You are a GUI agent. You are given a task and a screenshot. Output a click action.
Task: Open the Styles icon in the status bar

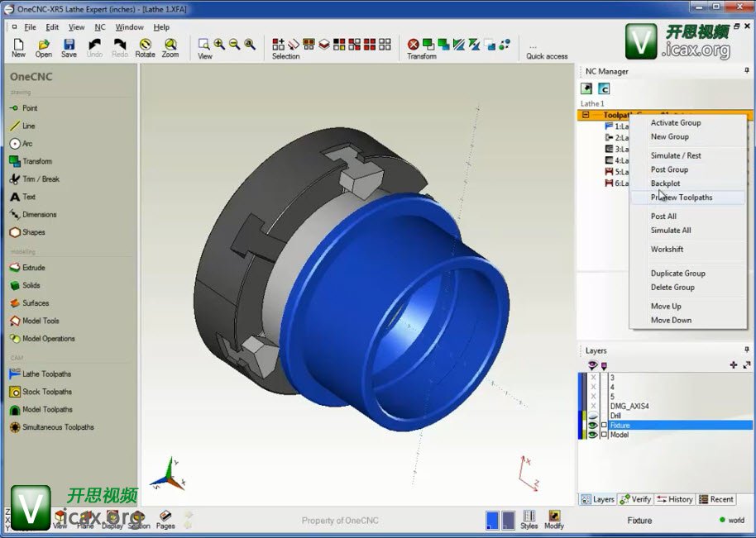pyautogui.click(x=529, y=519)
